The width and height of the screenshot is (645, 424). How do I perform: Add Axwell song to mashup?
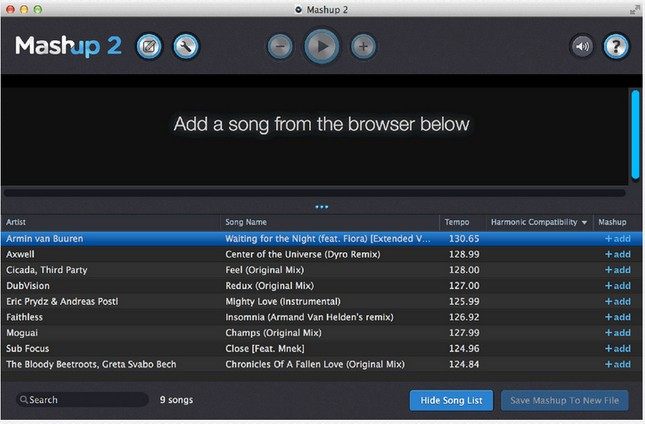[618, 254]
